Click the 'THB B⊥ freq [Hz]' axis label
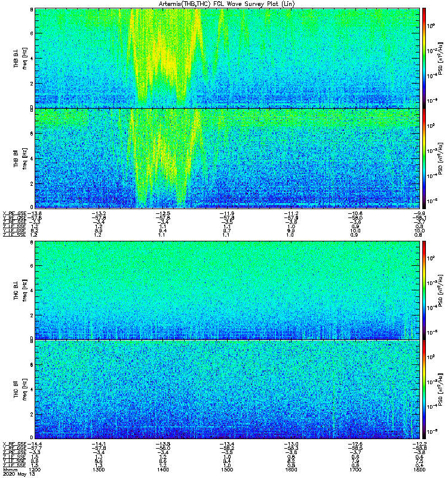This screenshot has width=448, height=478. [20, 58]
